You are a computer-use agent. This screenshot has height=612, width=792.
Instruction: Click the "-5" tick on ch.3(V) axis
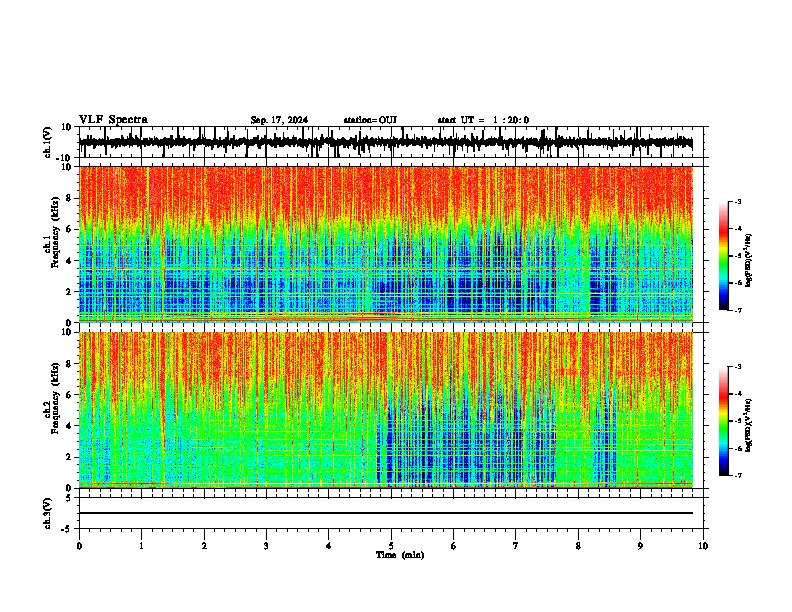point(67,529)
